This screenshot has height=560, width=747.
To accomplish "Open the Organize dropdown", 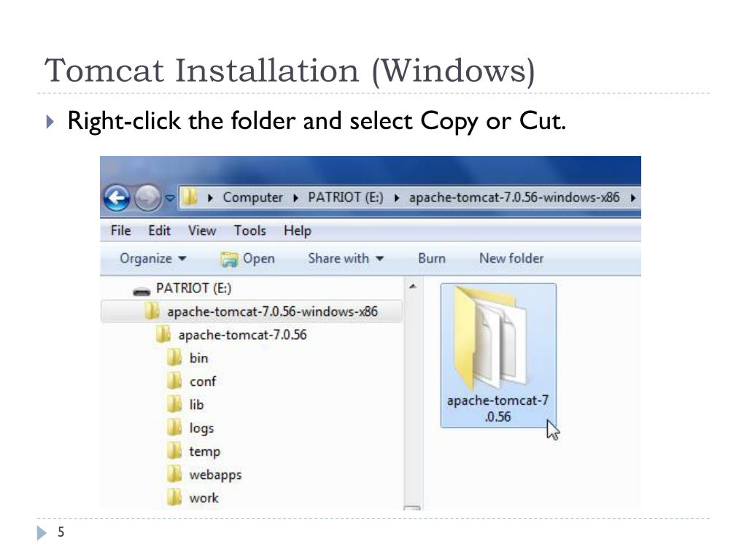I will pyautogui.click(x=153, y=258).
